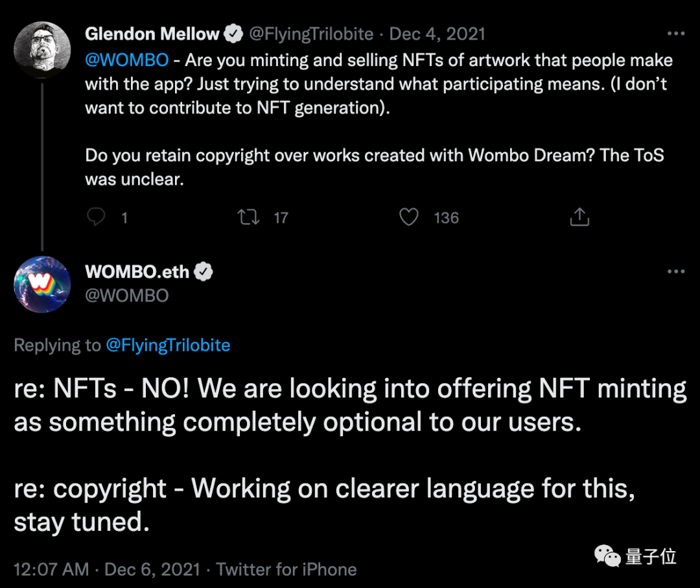Open more options on Glendon Mellow's tweet
700x588 pixels.
675,34
